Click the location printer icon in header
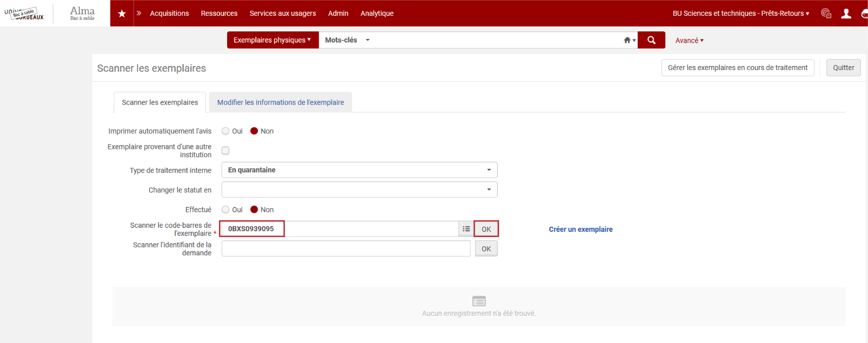 pos(826,14)
